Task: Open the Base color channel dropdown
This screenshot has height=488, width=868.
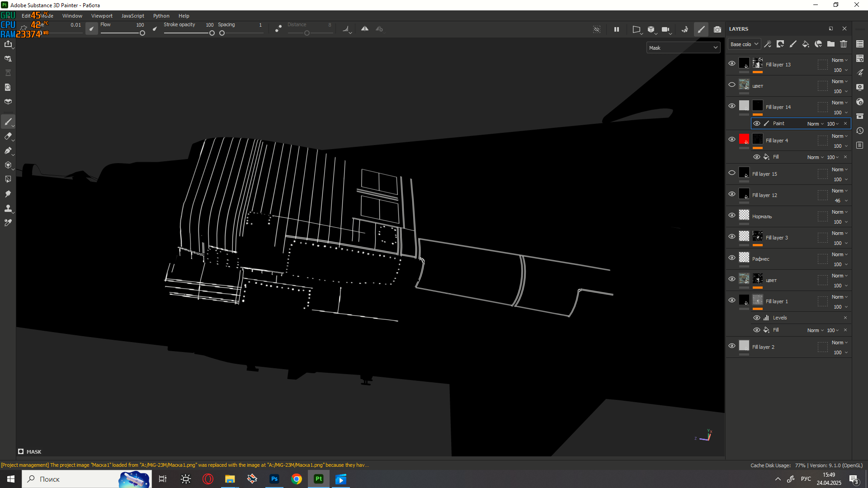Action: (x=744, y=44)
